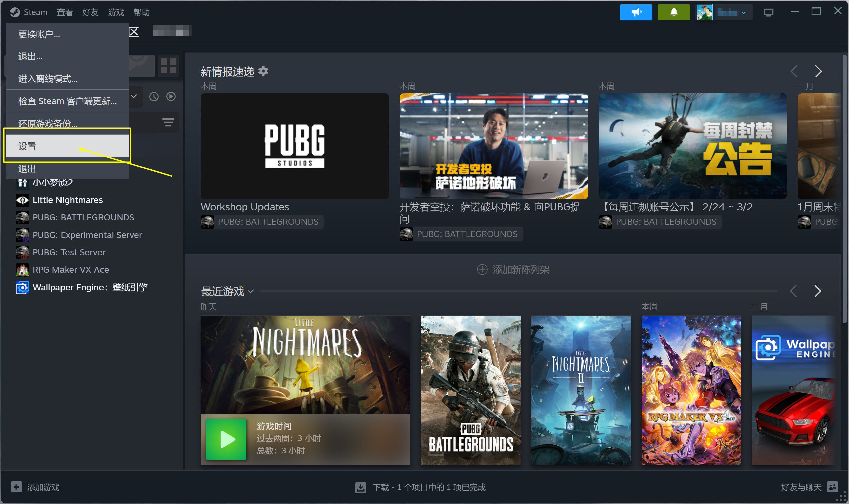This screenshot has height=504, width=849.
Task: Expand the library collection dropdown chevron
Action: 134,96
